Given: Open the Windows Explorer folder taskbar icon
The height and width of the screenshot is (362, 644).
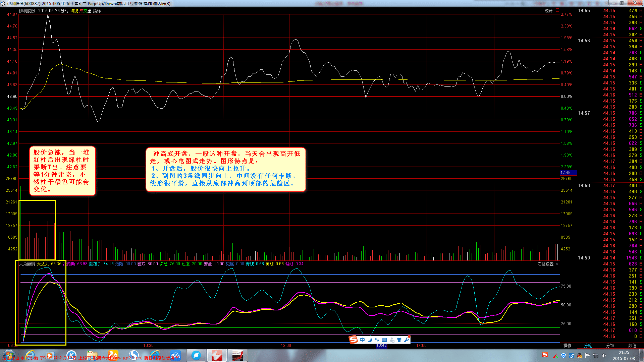Looking at the screenshot, I should (92, 355).
